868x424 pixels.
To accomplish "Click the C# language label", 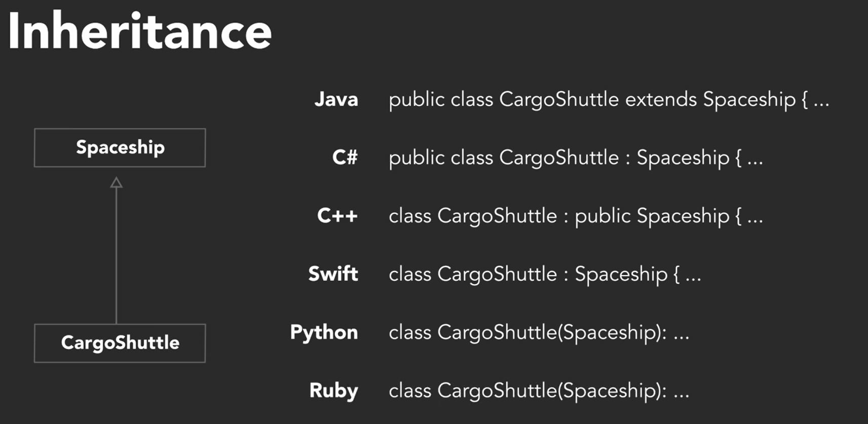I will tap(345, 158).
